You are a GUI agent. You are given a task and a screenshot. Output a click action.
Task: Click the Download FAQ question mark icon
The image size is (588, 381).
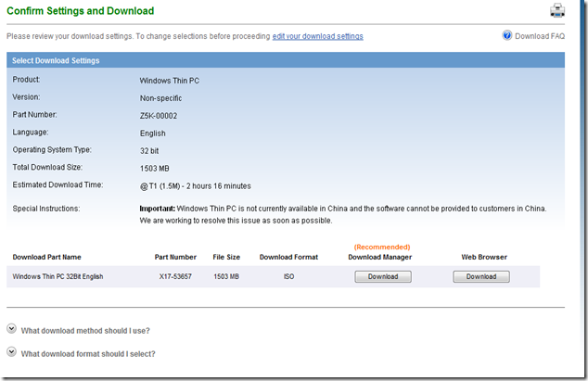[x=507, y=35]
